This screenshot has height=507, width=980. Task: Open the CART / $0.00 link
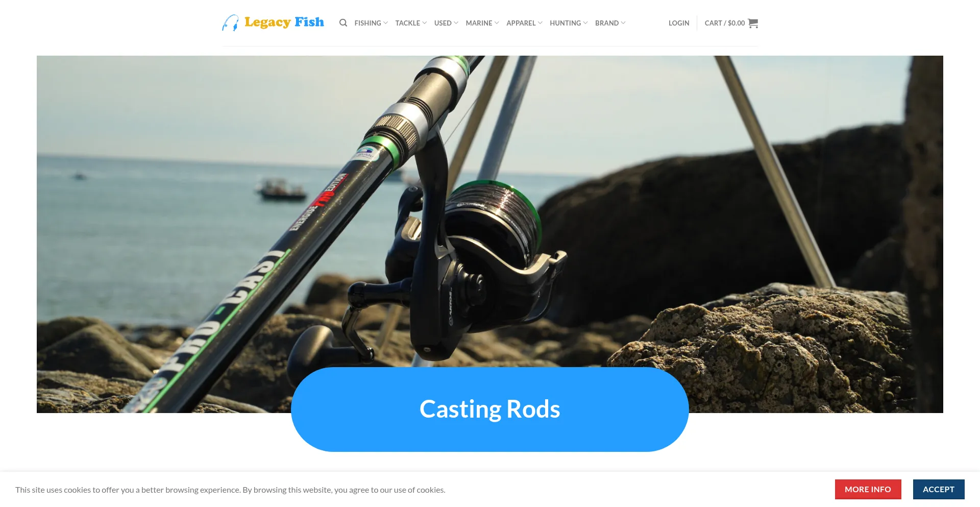tap(725, 23)
